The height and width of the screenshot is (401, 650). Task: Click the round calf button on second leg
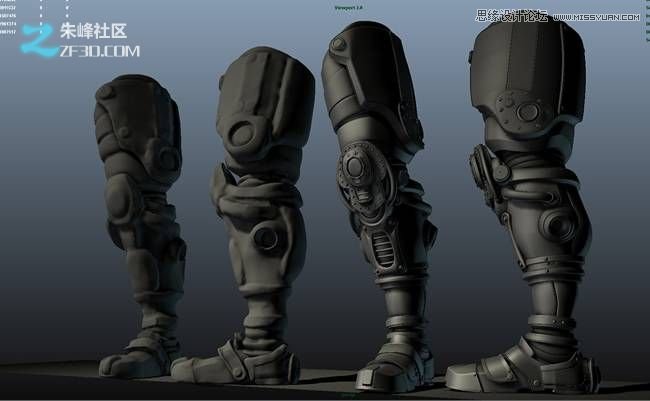pyautogui.click(x=264, y=237)
